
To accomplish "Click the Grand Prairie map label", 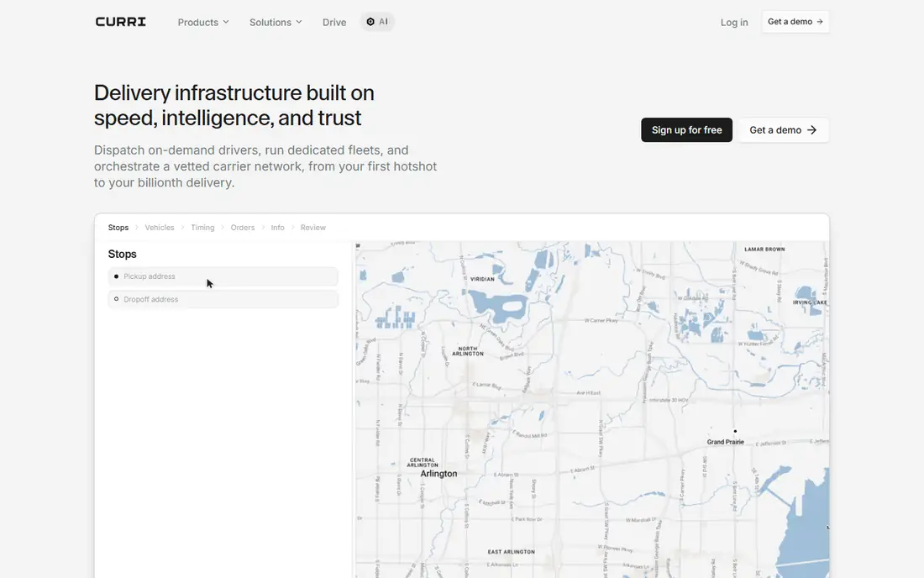I will [x=726, y=442].
